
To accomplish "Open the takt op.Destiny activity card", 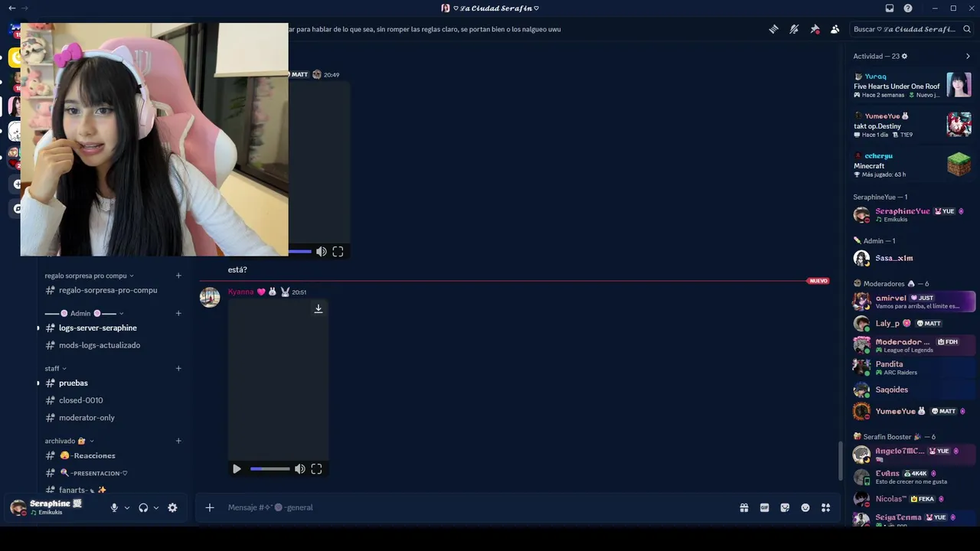I will (x=913, y=126).
